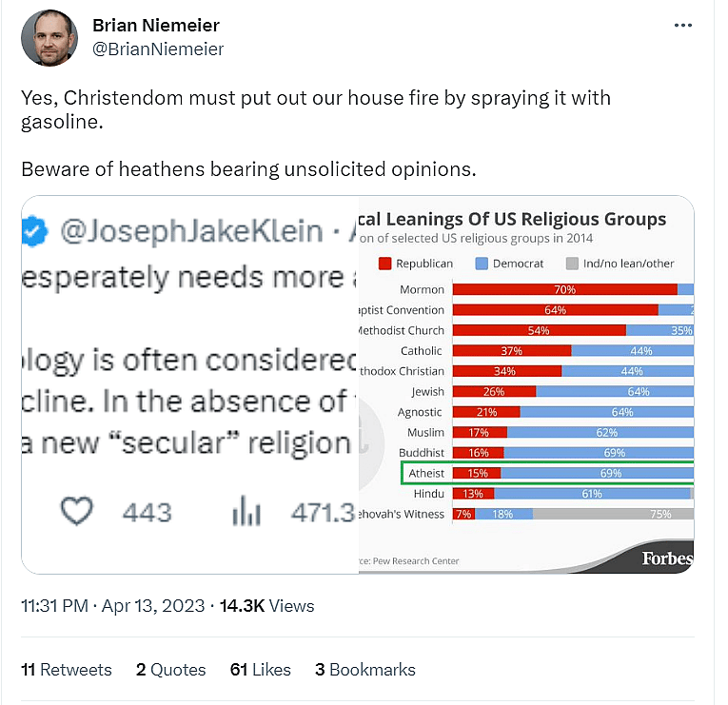Click the views bar-chart icon in the screenshot
The image size is (728, 705).
pyautogui.click(x=246, y=513)
